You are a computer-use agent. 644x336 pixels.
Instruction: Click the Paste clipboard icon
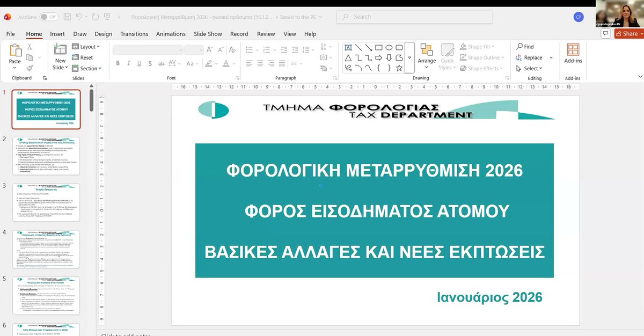pos(15,50)
